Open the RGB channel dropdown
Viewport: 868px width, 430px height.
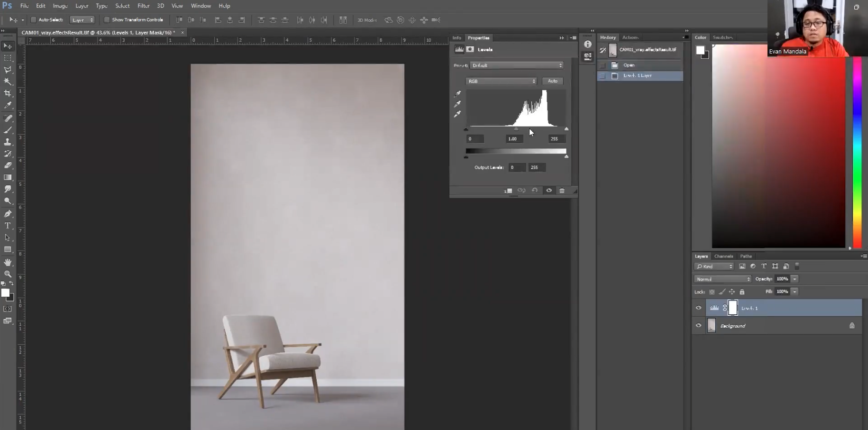pyautogui.click(x=501, y=81)
